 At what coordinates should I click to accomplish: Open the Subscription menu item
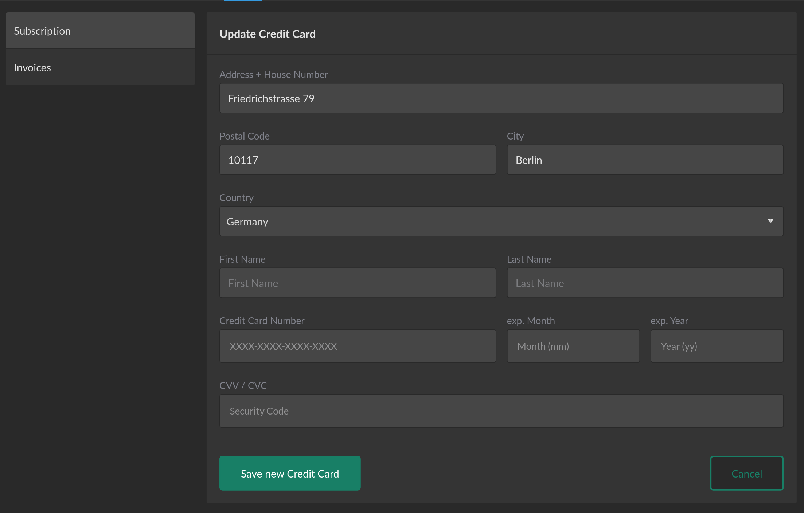pos(100,31)
